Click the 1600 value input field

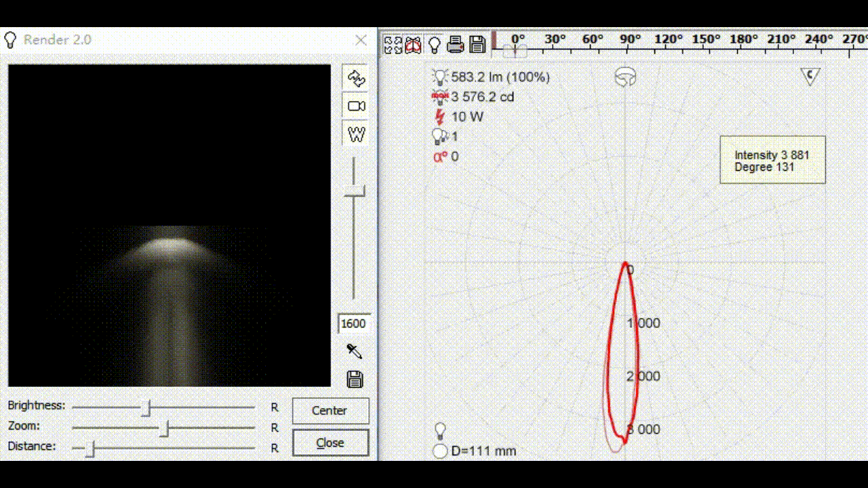pos(353,323)
